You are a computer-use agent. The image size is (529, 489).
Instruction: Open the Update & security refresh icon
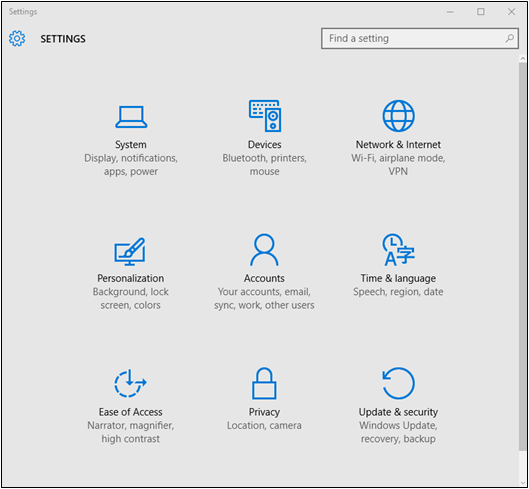tap(398, 383)
